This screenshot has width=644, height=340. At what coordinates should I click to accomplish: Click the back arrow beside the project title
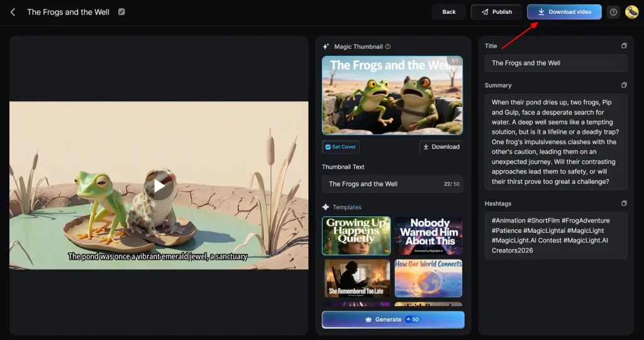click(13, 12)
